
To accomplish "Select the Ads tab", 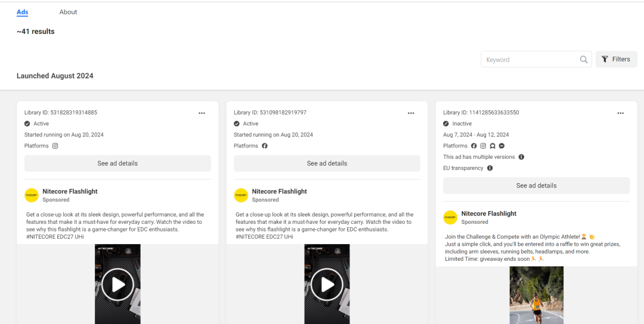I will click(22, 12).
